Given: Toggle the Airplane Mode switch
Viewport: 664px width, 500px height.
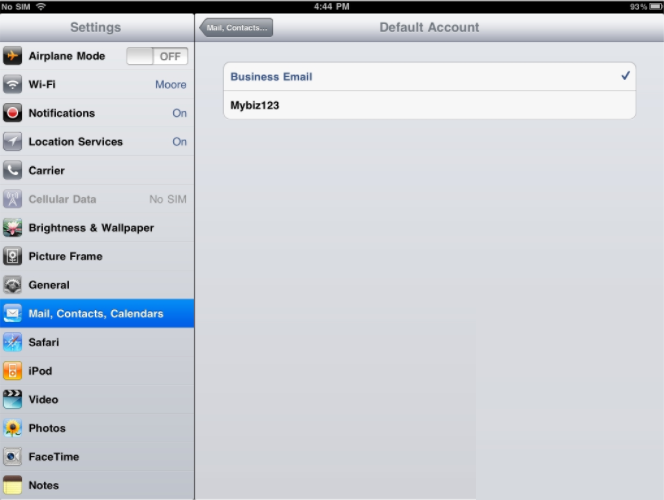Looking at the screenshot, I should click(157, 56).
